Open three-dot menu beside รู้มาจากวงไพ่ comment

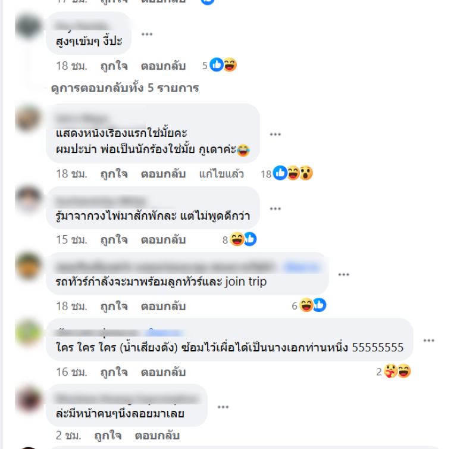[x=275, y=208]
